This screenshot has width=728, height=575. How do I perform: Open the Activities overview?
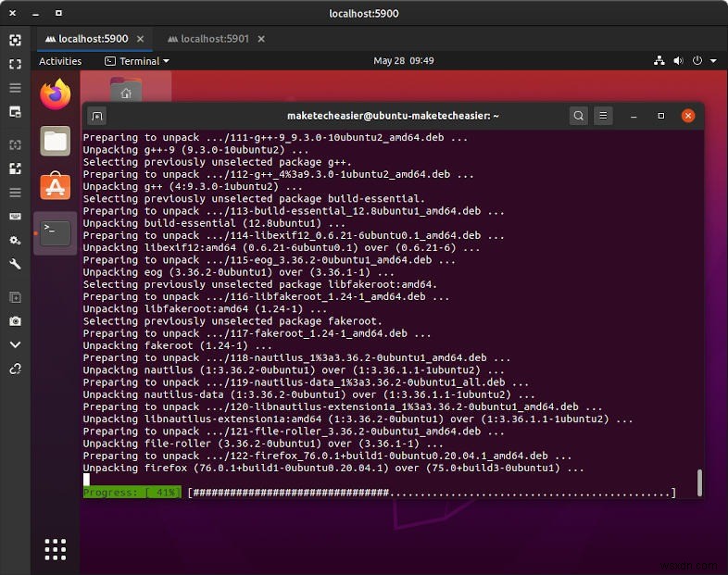pos(60,61)
